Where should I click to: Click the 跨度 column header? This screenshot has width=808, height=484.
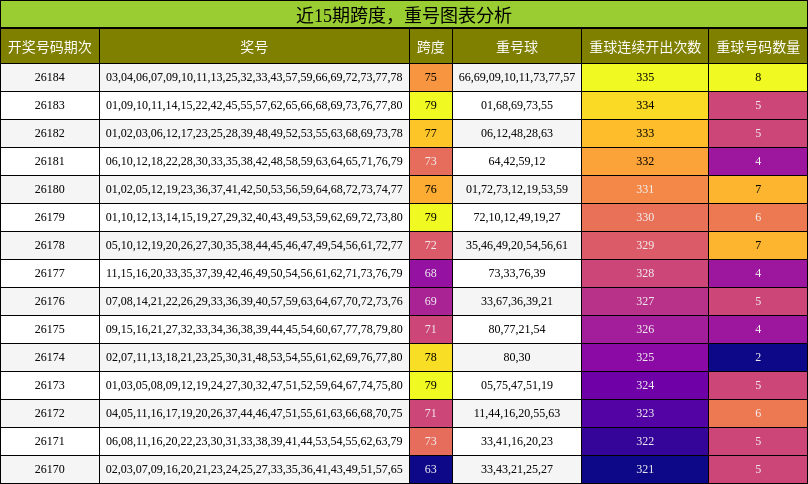[x=431, y=46]
